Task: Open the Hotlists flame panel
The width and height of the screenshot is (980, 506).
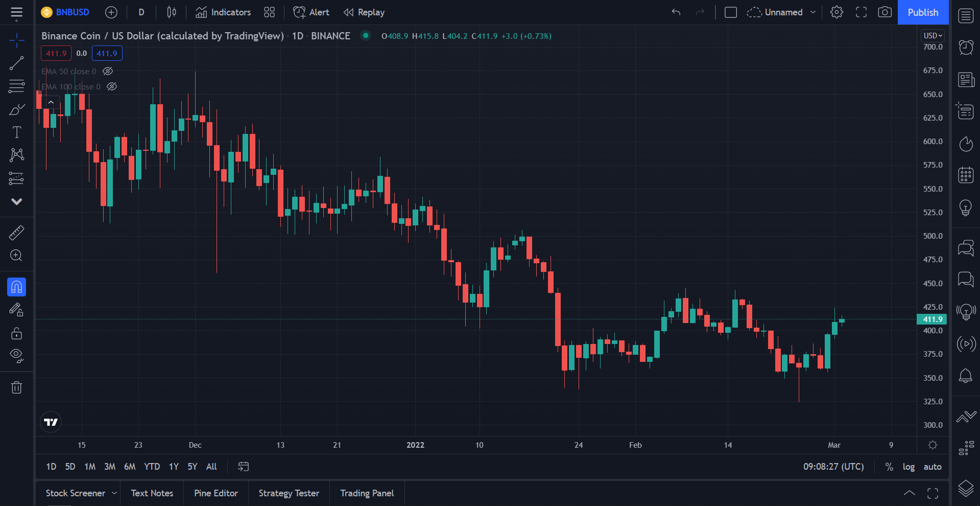Action: coord(966,144)
